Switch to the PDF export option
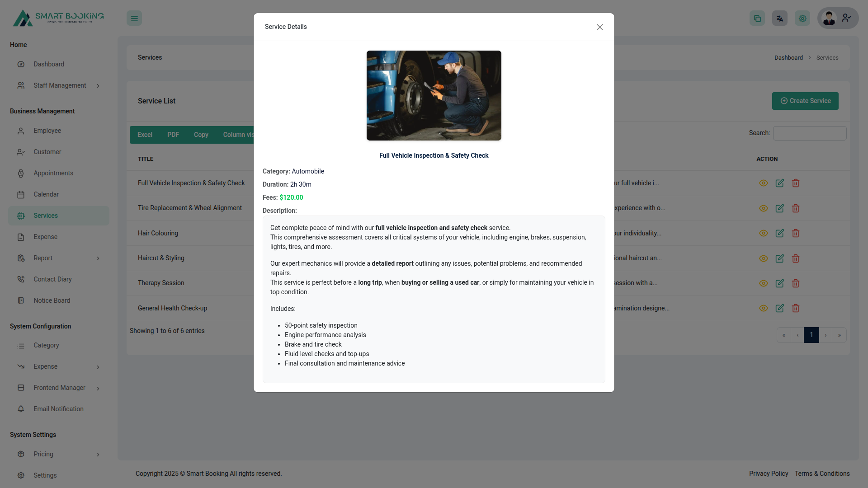Viewport: 868px width, 488px height. [173, 135]
